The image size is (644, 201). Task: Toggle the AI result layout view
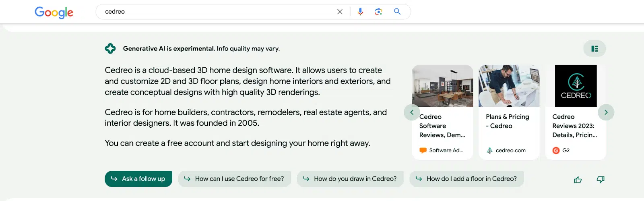(x=594, y=49)
